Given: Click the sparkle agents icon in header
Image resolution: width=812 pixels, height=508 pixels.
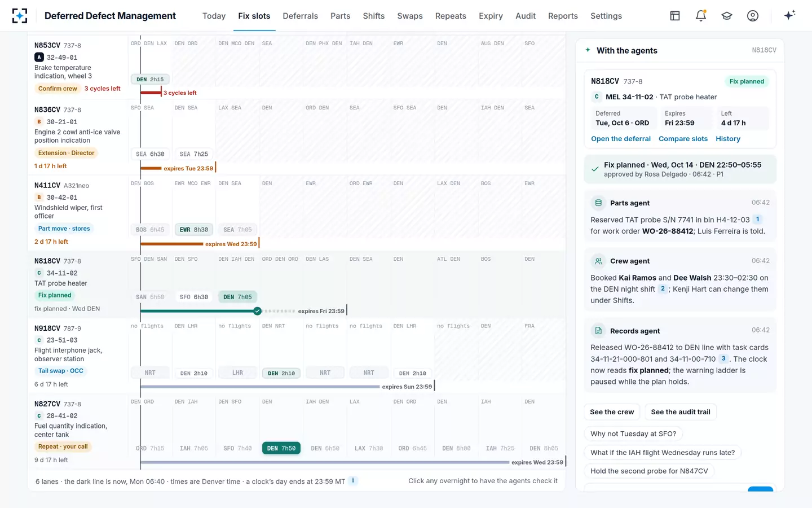Looking at the screenshot, I should tap(789, 15).
